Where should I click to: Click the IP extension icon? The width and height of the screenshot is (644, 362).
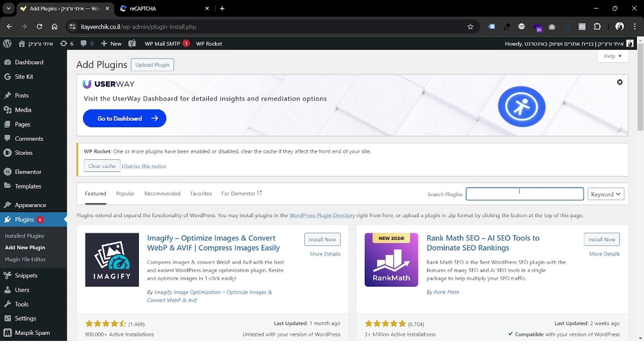coord(522,27)
